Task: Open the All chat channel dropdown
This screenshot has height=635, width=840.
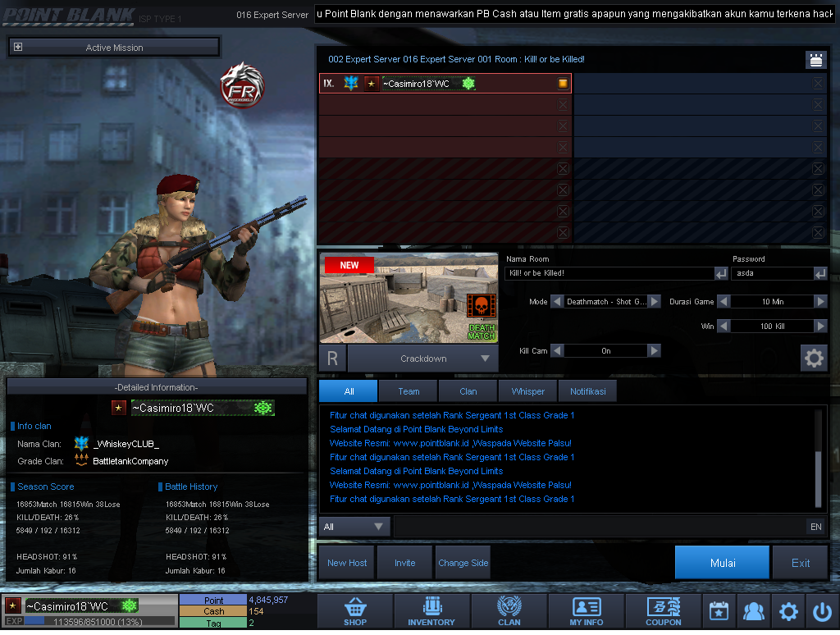Action: point(354,527)
